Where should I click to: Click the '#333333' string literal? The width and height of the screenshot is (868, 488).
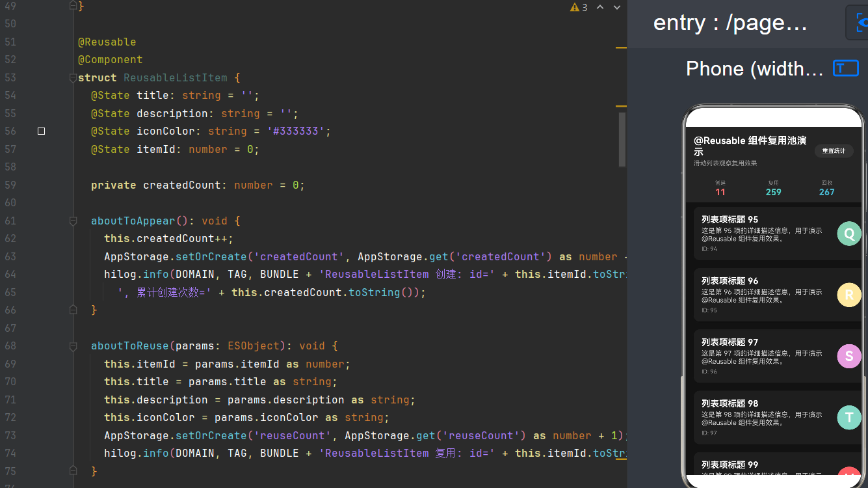(x=296, y=131)
